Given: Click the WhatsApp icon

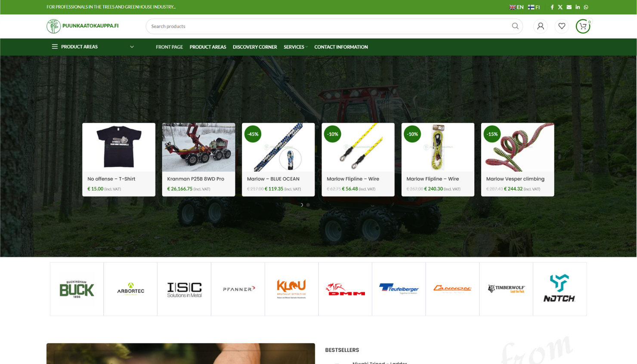Looking at the screenshot, I should [586, 7].
